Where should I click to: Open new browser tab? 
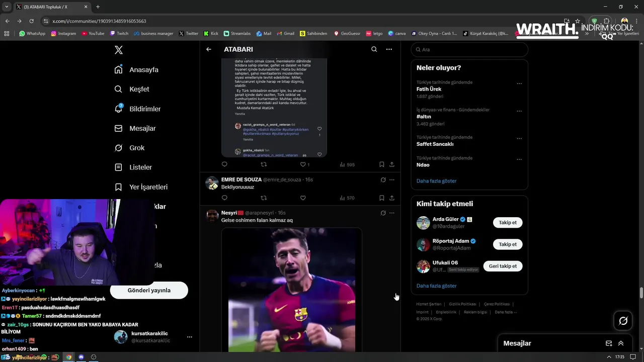98,7
